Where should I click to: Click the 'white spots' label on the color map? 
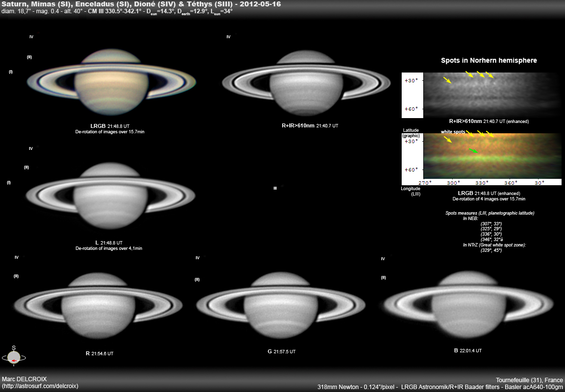point(453,132)
